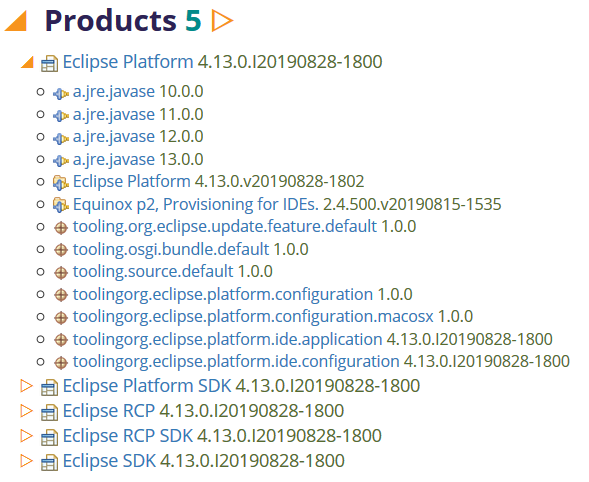Viewport: 589px width, 482px height.
Task: Click the tooling.source.default target icon
Action: (x=61, y=273)
